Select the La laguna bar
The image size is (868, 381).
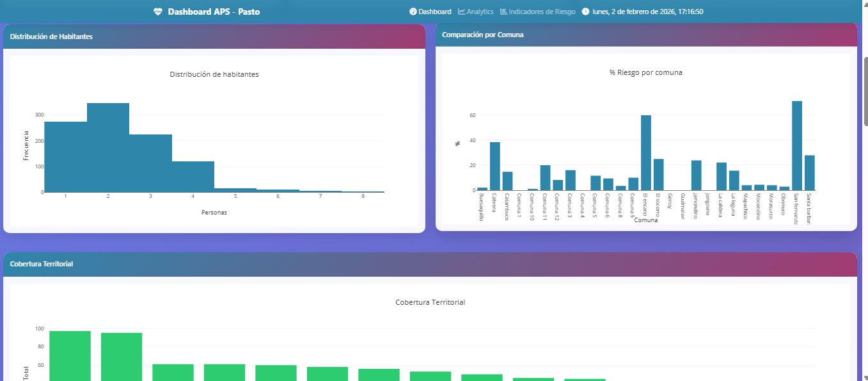(734, 181)
